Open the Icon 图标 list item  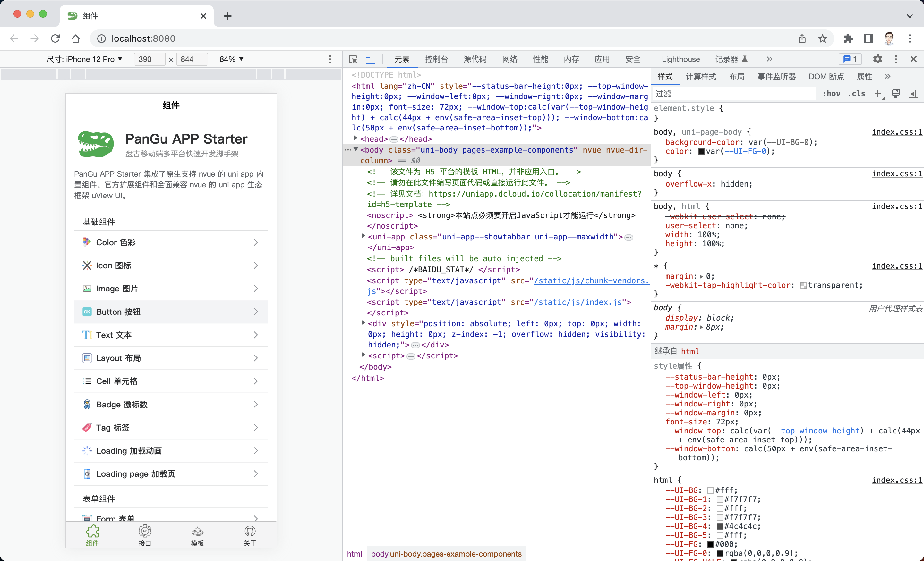[171, 266]
